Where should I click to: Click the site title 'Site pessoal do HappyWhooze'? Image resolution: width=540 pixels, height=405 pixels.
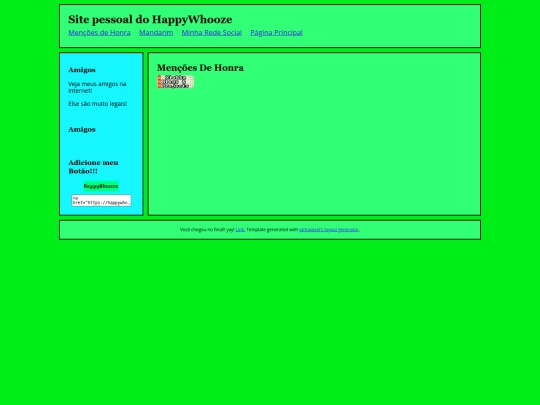(150, 20)
